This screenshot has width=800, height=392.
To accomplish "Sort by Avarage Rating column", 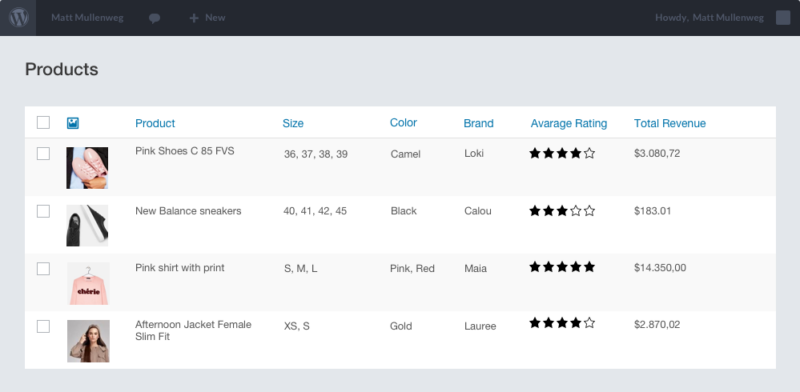I will (569, 123).
